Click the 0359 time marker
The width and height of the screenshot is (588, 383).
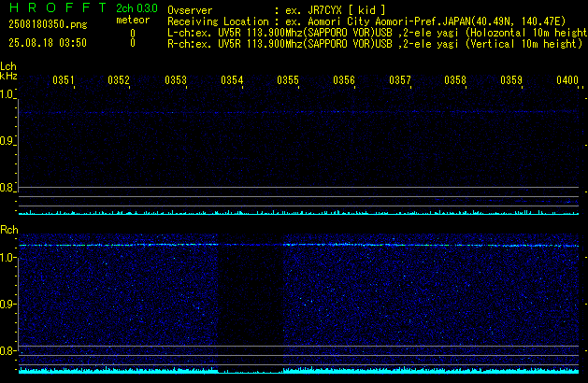pyautogui.click(x=511, y=80)
